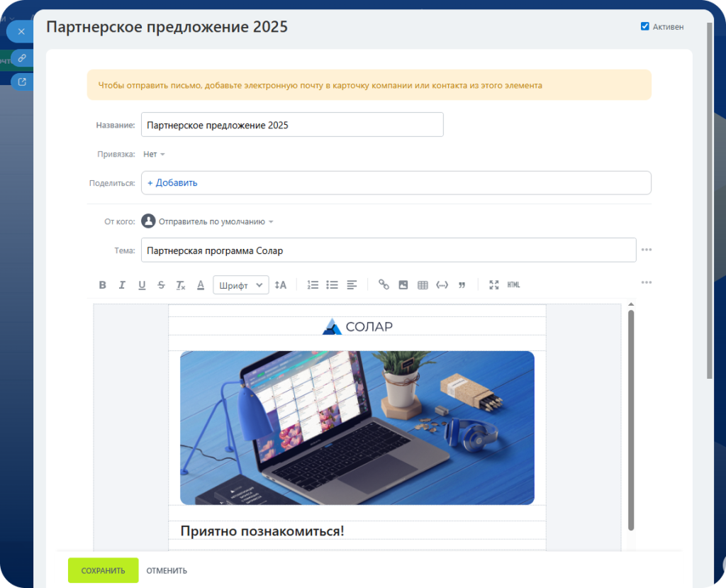Toggle bold formatting in the editor
Screen dimensions: 726x588
[x=103, y=285]
